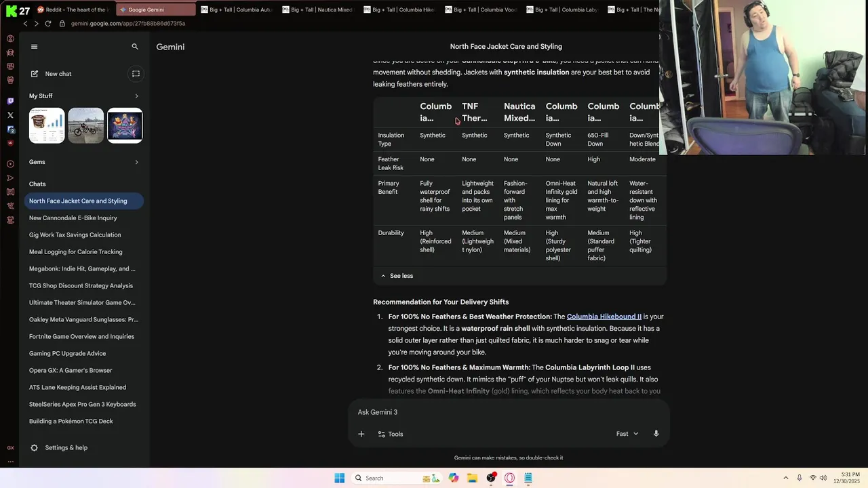868x488 pixels.
Task: Open the bicycle photo thumbnail in My Stuff
Action: pos(85,125)
